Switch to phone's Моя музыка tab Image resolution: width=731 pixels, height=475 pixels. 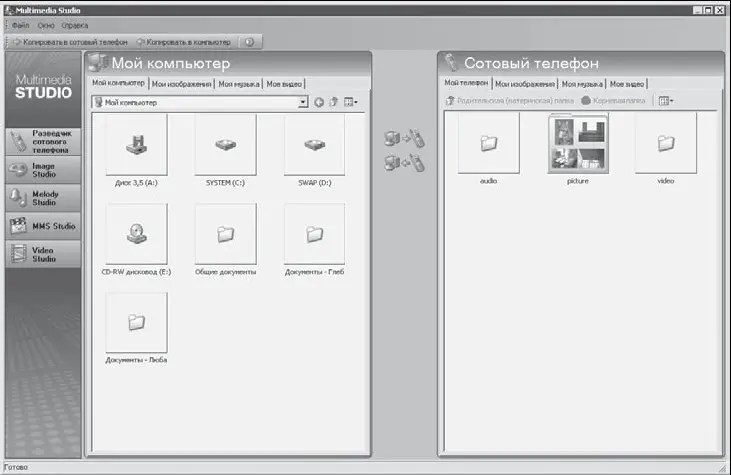pyautogui.click(x=582, y=84)
